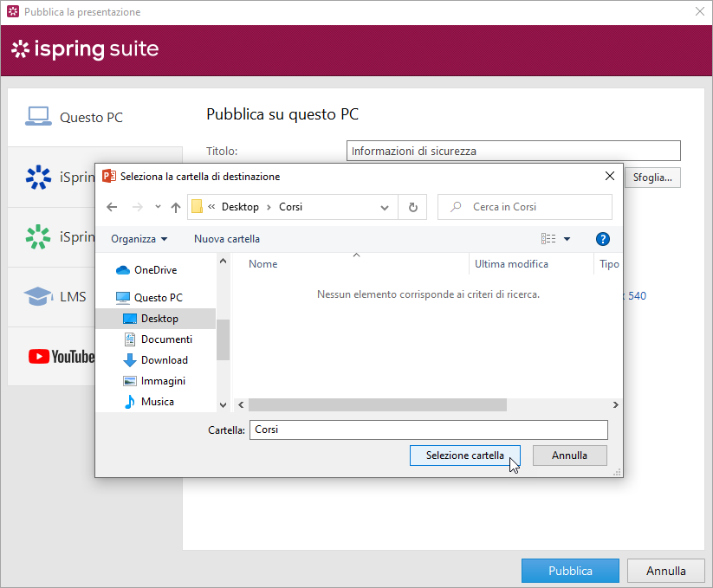713x588 pixels.
Task: Click the up-one-level arrow icon
Action: [176, 207]
